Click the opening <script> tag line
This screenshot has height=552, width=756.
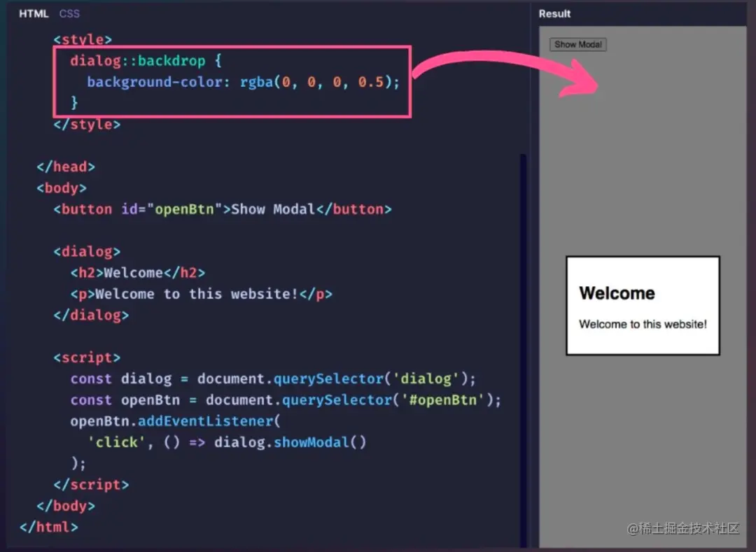click(87, 358)
